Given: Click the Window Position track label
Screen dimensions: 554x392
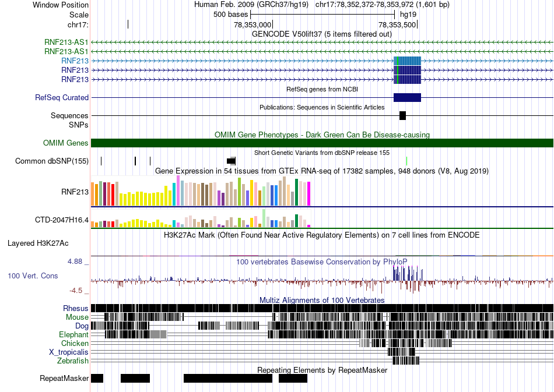Looking at the screenshot, I should click(61, 5).
